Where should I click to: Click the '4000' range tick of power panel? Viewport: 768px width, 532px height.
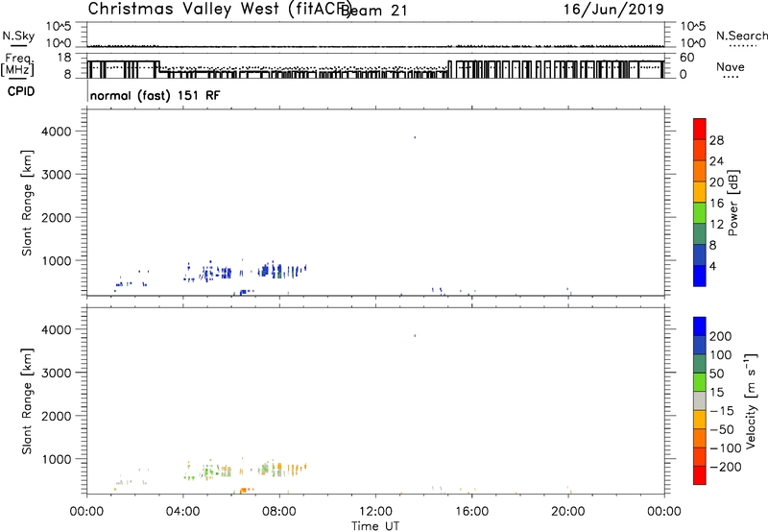click(57, 132)
